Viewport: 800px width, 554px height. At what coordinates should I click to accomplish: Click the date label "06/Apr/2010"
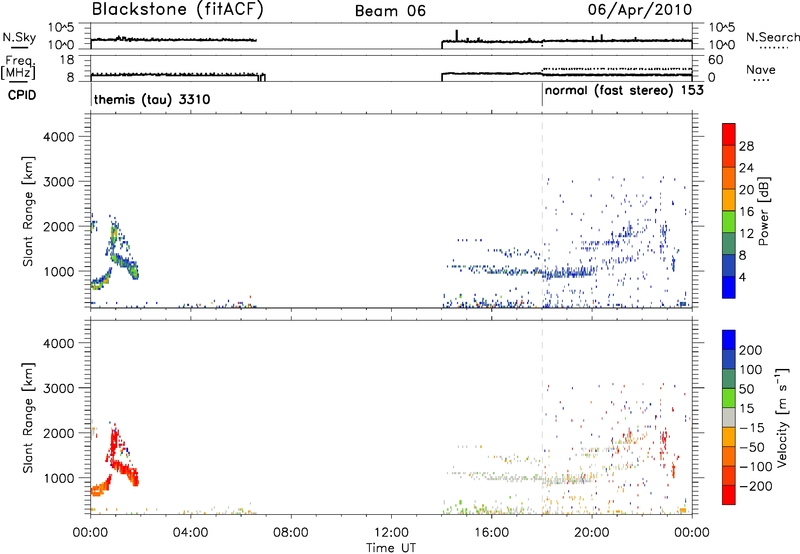coord(640,10)
